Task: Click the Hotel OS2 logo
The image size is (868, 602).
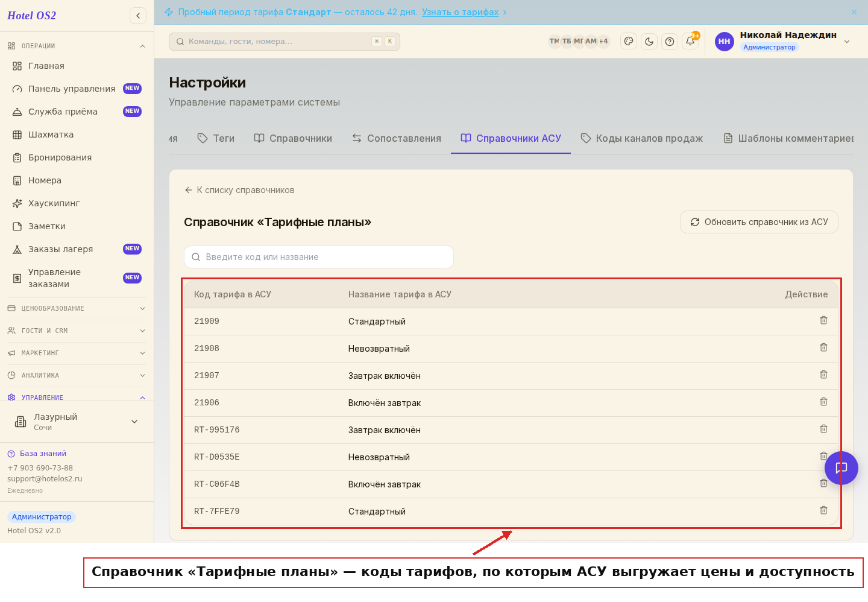Action: (31, 16)
